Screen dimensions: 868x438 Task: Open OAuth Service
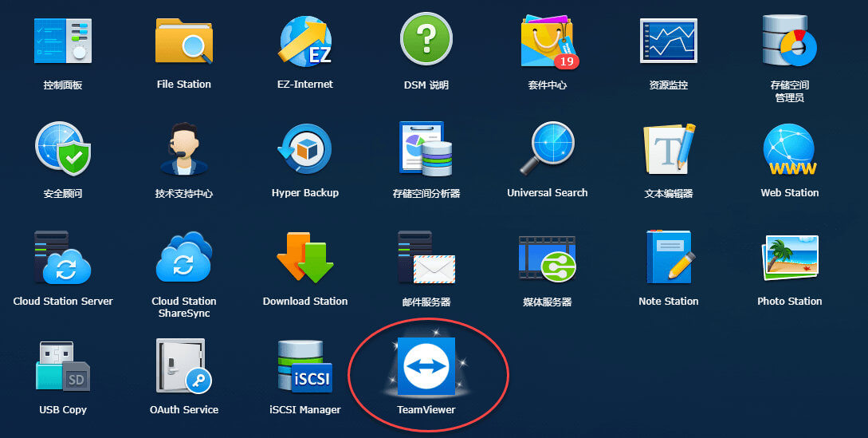pos(184,366)
